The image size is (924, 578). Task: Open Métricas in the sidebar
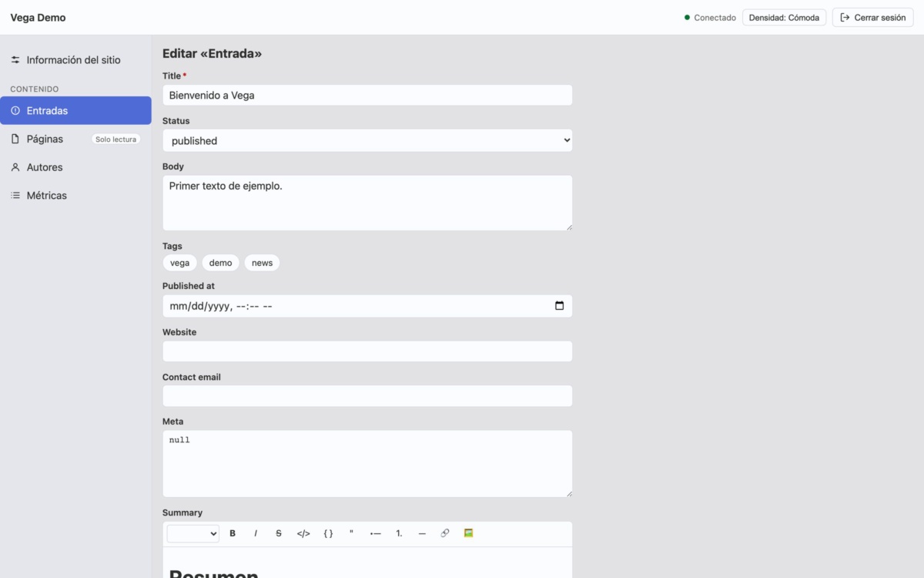click(x=75, y=196)
